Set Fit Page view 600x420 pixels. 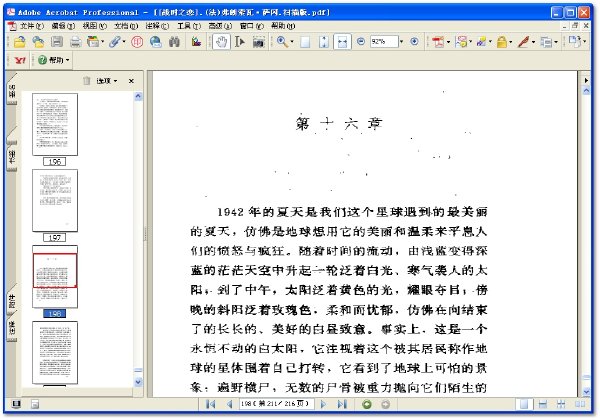[323, 42]
